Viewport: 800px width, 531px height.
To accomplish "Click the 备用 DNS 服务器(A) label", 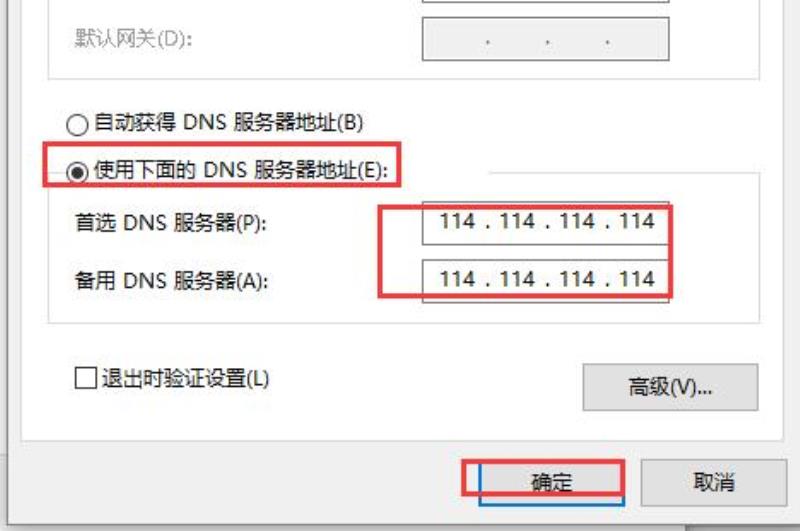I will pyautogui.click(x=171, y=281).
